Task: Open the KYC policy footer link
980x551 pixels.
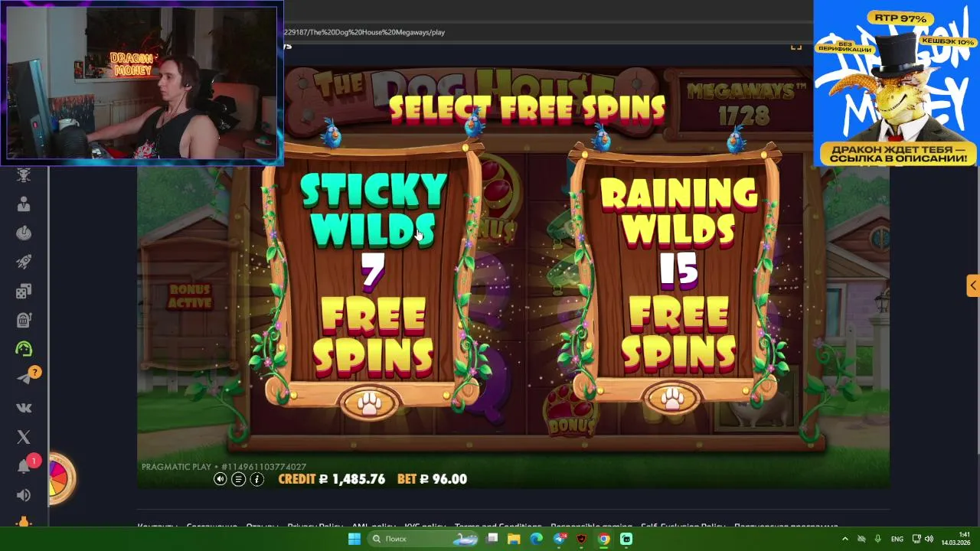Action: [424, 527]
